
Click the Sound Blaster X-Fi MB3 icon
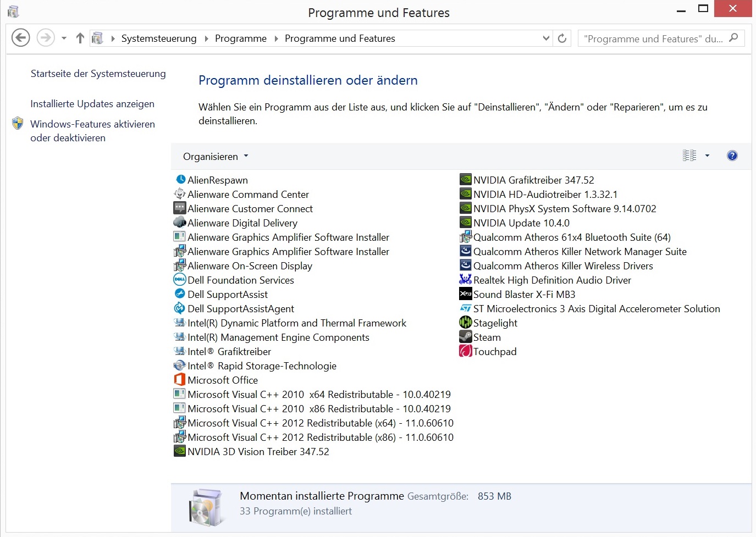[466, 294]
